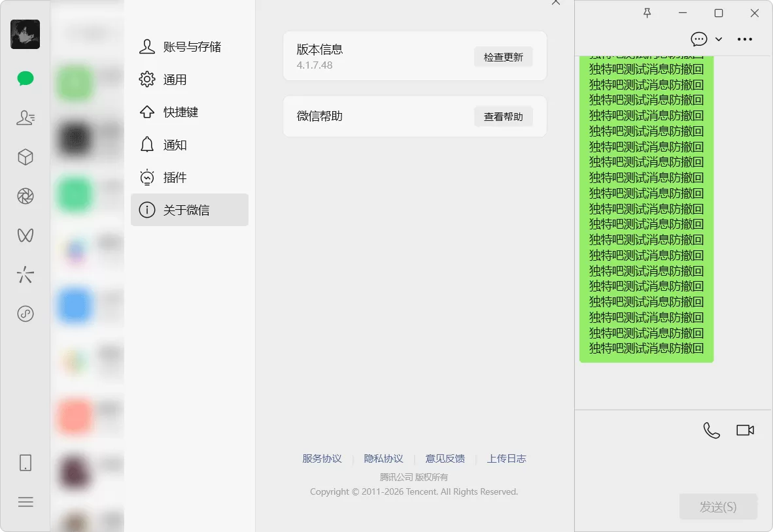Open Search with the sparkle icon

pyautogui.click(x=25, y=274)
